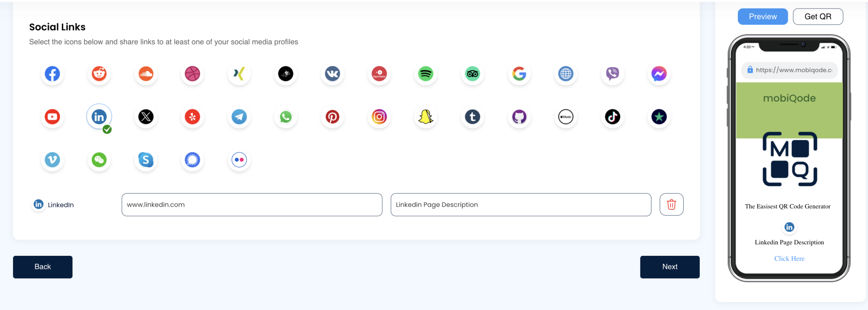Select the Snapchat icon

pyautogui.click(x=426, y=117)
